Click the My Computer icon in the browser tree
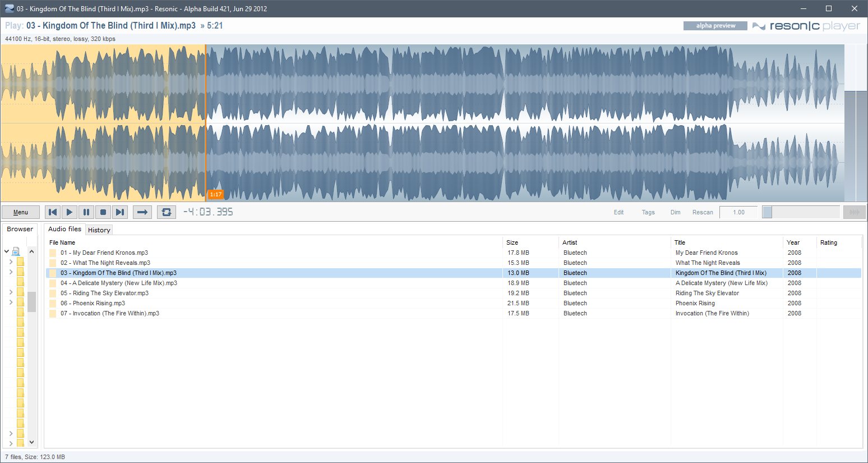868x463 pixels. click(16, 251)
